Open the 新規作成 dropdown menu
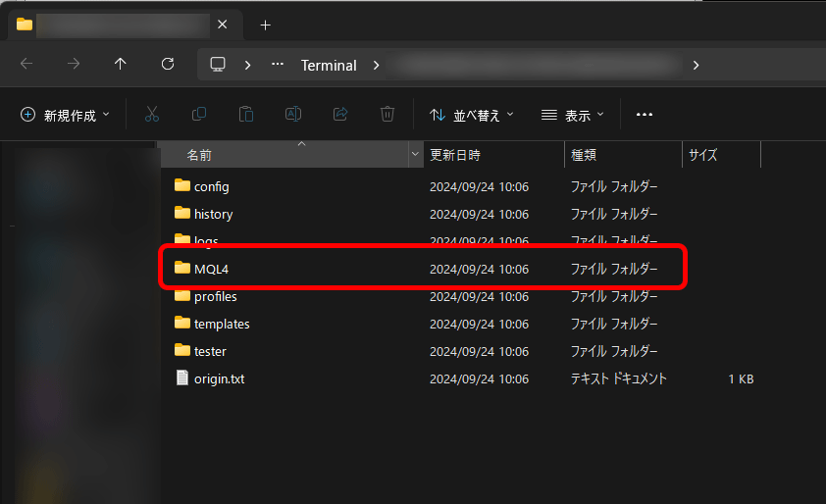 pos(66,115)
